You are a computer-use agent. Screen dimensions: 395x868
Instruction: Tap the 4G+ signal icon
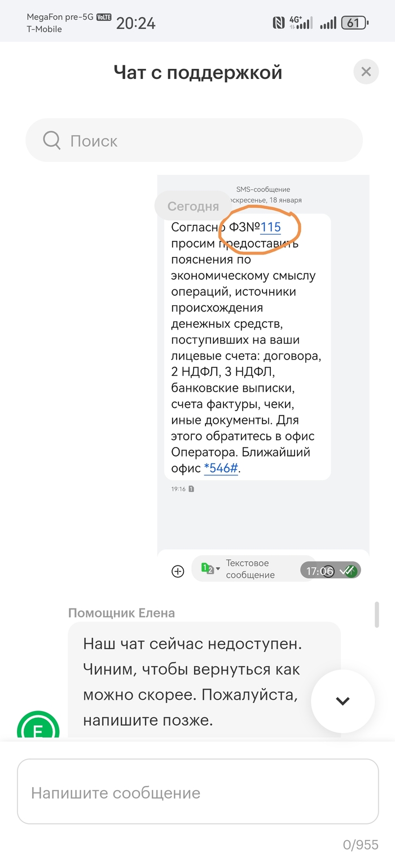[x=300, y=23]
